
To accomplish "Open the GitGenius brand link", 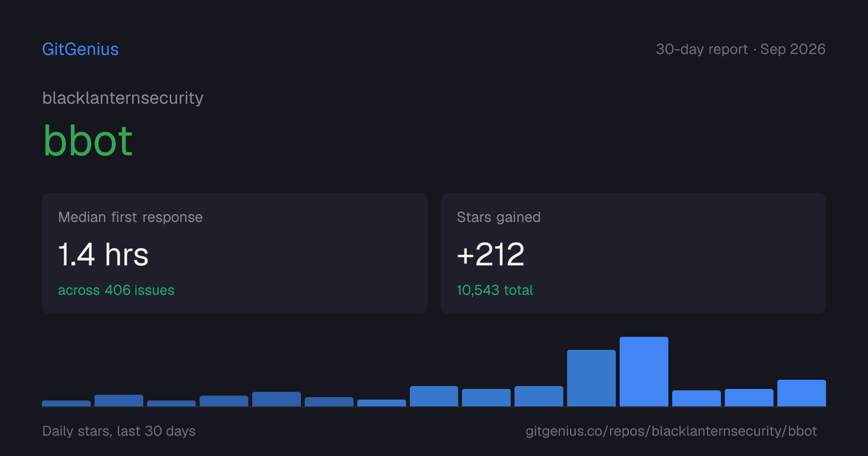I will [x=81, y=49].
